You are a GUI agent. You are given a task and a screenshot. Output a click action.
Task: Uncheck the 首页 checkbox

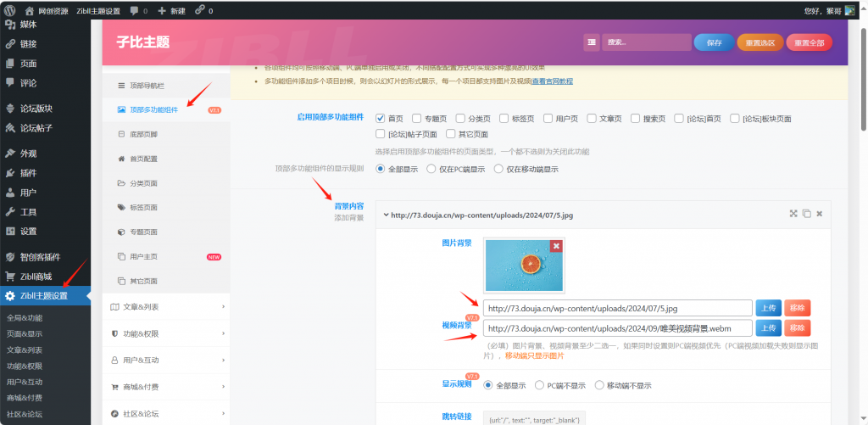pos(381,118)
